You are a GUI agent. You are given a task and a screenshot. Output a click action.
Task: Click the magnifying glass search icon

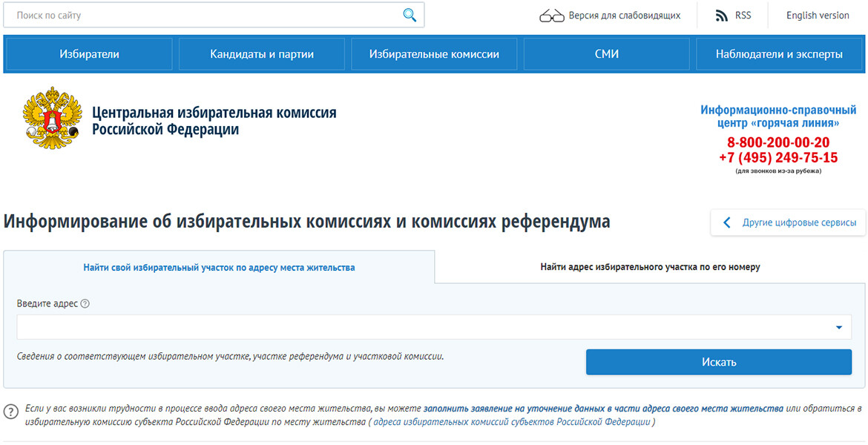pyautogui.click(x=410, y=16)
